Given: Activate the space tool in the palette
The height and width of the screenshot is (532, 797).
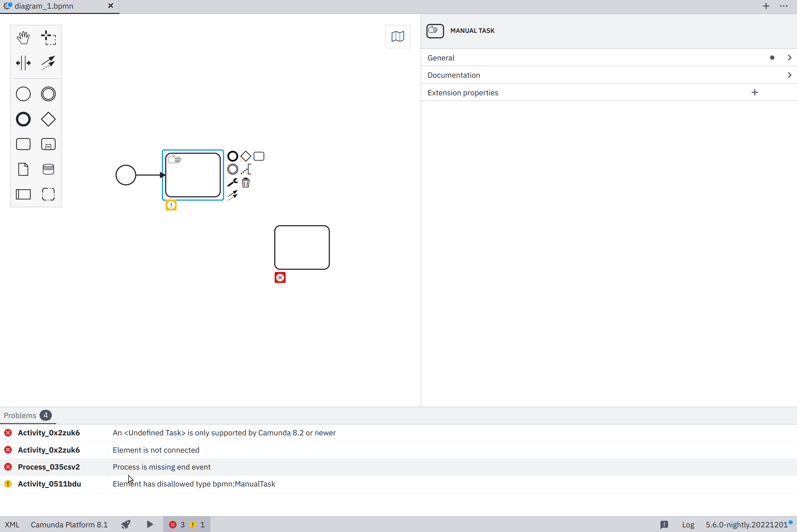Looking at the screenshot, I should coord(23,62).
